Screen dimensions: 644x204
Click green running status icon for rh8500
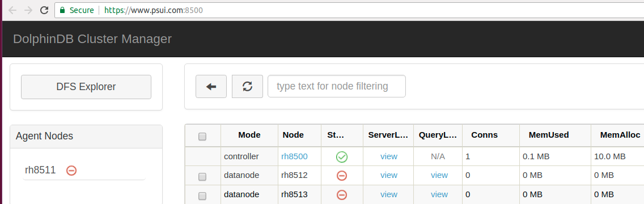342,157
